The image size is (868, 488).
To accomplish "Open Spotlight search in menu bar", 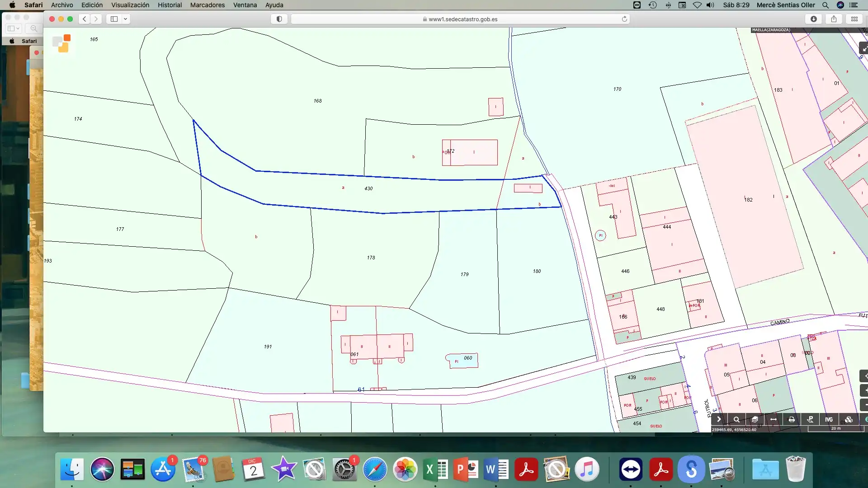I will [826, 5].
